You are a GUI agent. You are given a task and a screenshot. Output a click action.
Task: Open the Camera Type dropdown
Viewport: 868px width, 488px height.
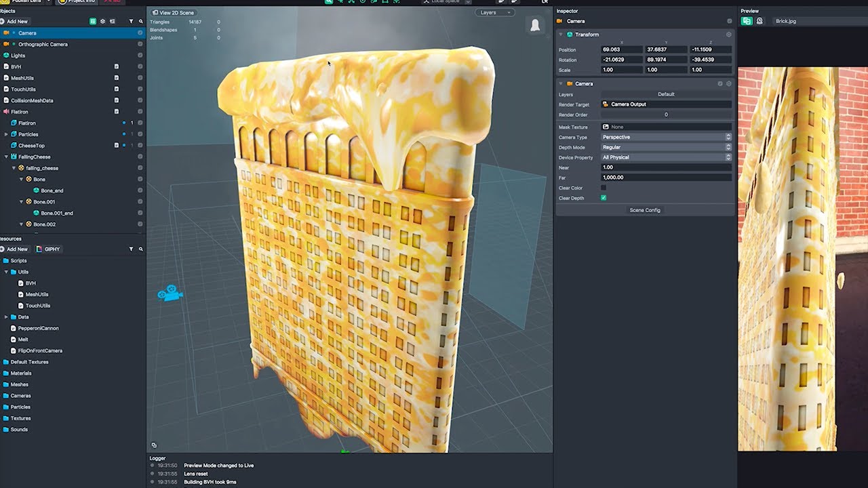[666, 137]
